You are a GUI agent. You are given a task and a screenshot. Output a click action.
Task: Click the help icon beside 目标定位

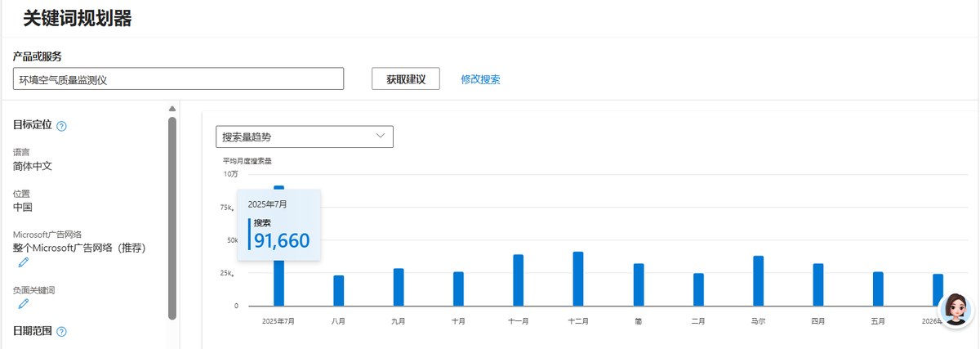coord(62,126)
